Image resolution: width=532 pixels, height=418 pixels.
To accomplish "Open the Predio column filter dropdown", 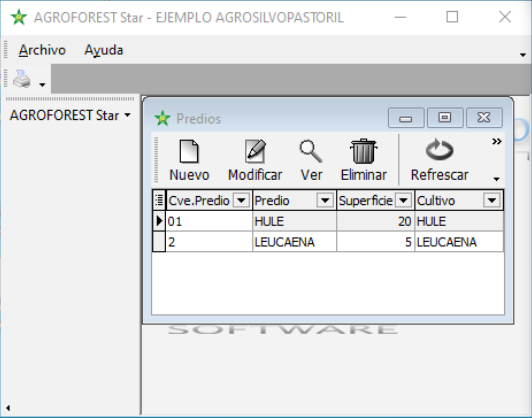I will point(325,201).
